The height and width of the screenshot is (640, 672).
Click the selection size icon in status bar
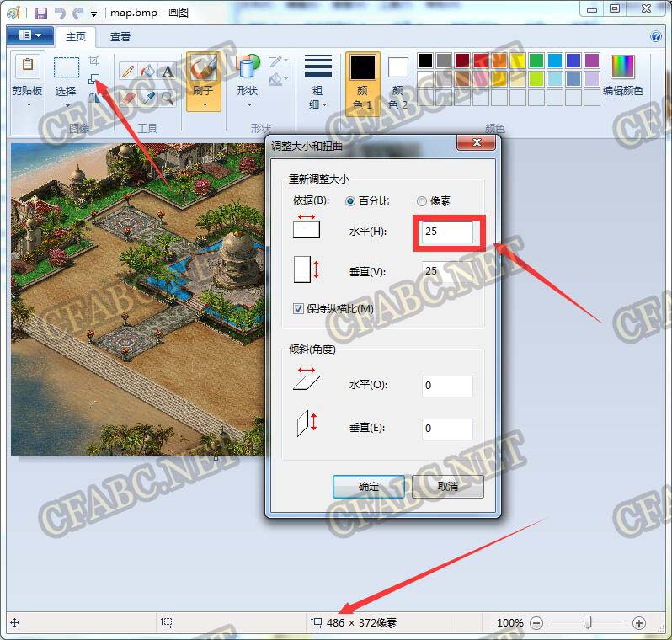coord(166,622)
